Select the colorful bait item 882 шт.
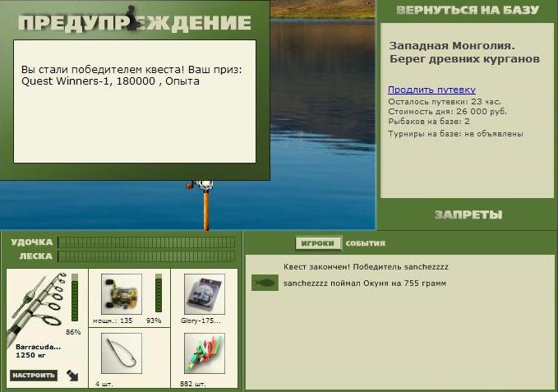The image size is (558, 392). 205,353
